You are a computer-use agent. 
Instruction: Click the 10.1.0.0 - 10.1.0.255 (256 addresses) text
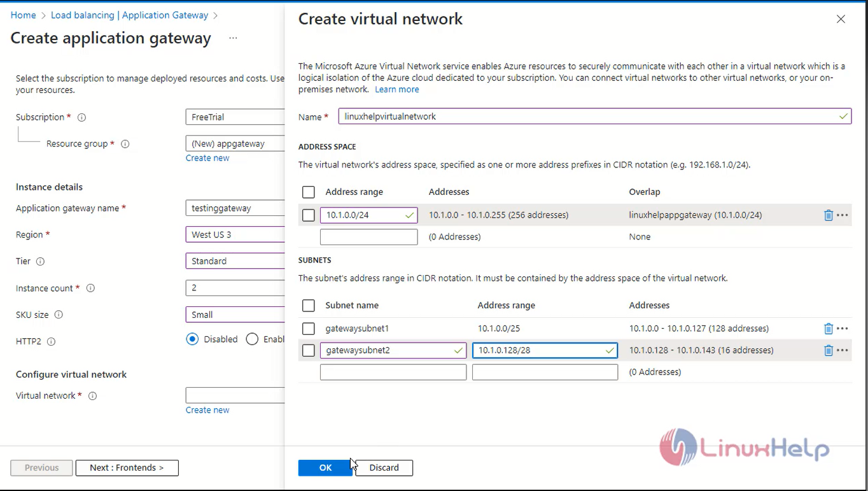498,215
